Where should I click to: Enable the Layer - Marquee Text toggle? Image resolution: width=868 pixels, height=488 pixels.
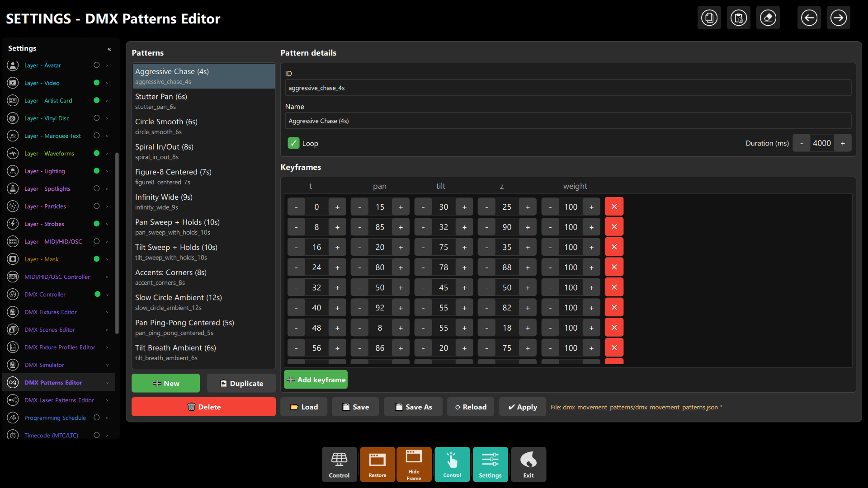tap(96, 136)
